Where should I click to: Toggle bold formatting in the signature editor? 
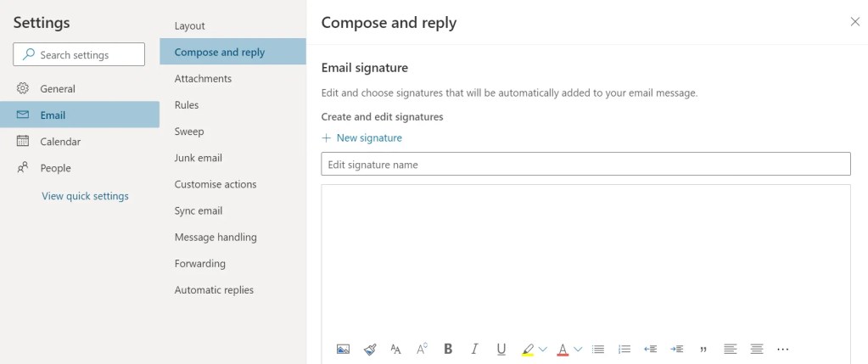click(x=448, y=349)
